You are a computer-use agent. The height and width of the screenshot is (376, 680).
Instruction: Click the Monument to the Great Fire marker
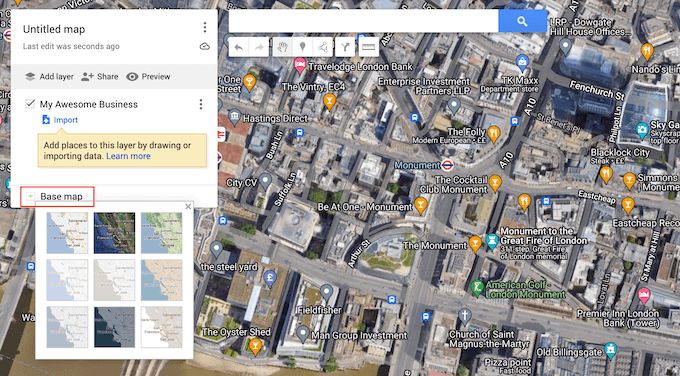pos(492,242)
